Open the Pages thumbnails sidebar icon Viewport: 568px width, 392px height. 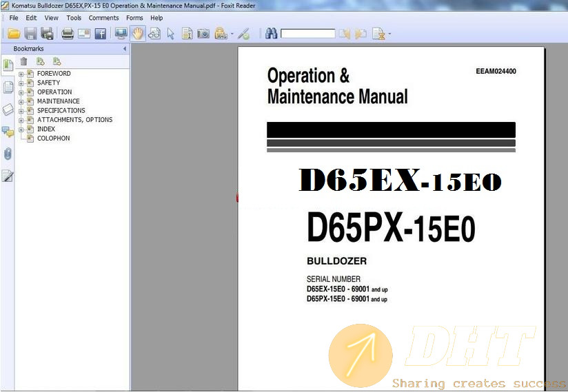8,87
